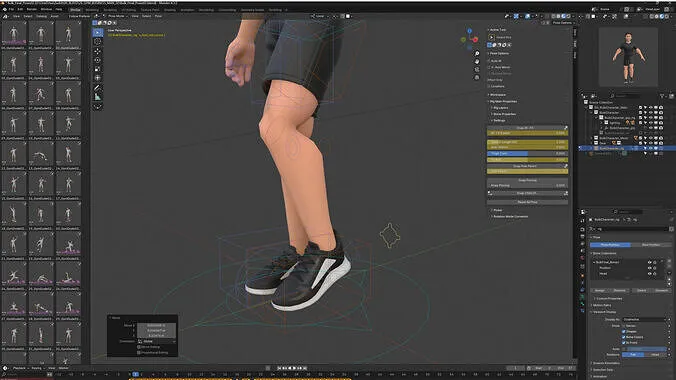The width and height of the screenshot is (676, 380).
Task: Click the red X axis on navigation gizmo
Action: (x=476, y=40)
